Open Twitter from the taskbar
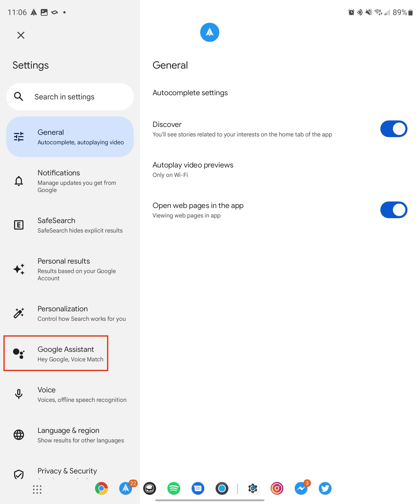Screen dimensions: 420x504 click(325, 488)
